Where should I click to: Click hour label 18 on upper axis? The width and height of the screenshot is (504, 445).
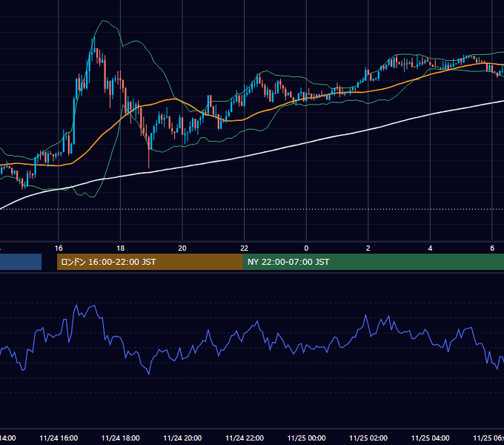pyautogui.click(x=121, y=248)
